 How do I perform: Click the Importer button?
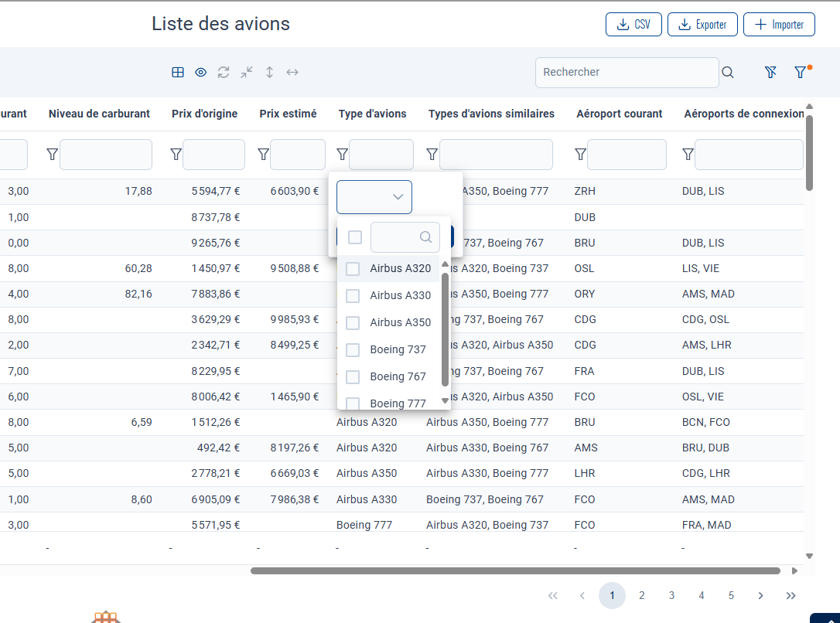(x=779, y=25)
